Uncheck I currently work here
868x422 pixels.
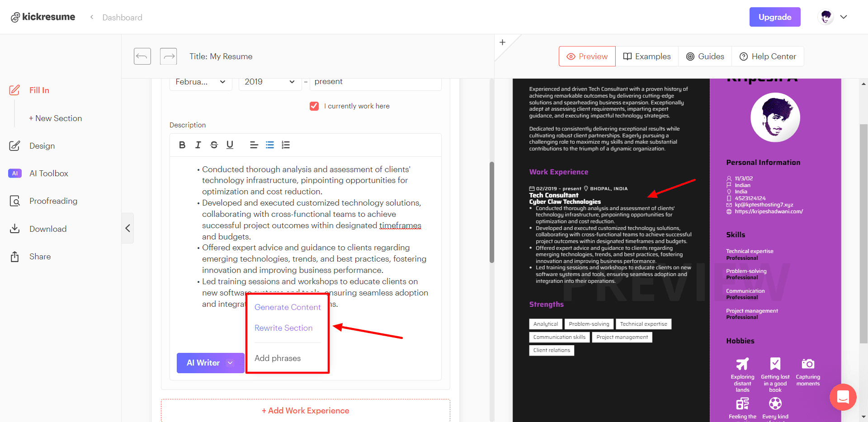pos(314,106)
